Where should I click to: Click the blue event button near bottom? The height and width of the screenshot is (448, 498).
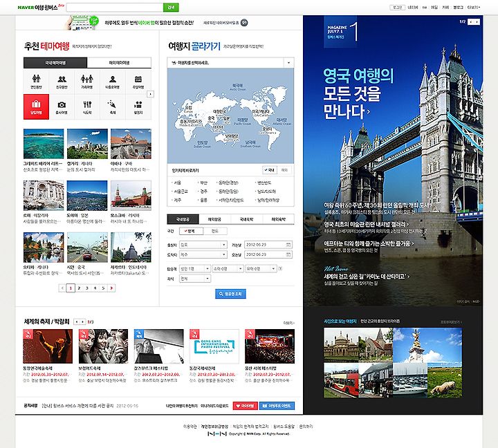pyautogui.click(x=277, y=406)
